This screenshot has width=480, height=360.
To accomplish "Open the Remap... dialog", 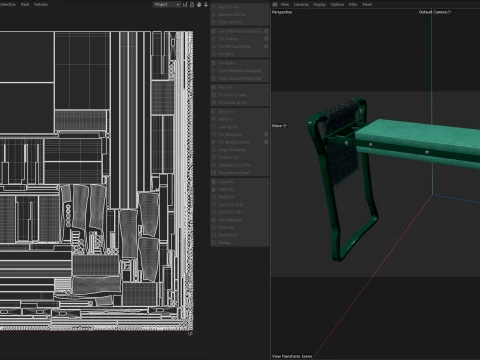I will (240, 243).
